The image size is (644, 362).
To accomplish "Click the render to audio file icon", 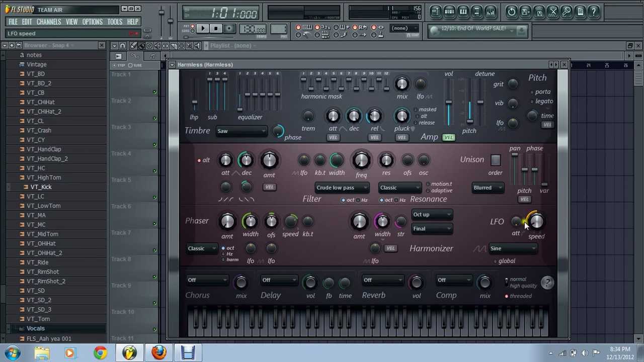I will (539, 12).
